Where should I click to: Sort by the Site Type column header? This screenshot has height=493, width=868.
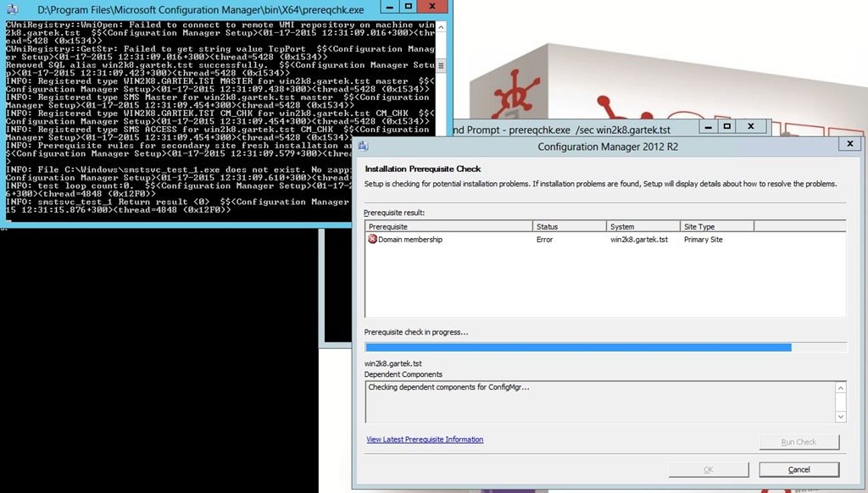tap(717, 226)
